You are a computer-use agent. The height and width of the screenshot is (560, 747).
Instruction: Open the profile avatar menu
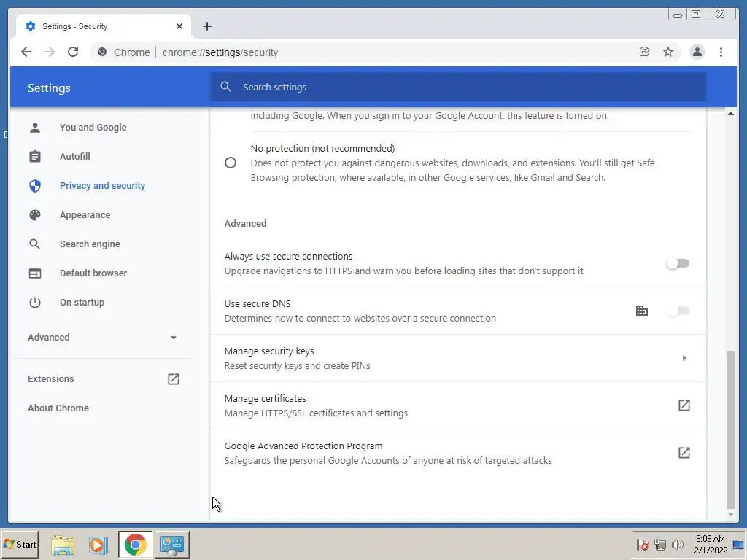click(697, 52)
